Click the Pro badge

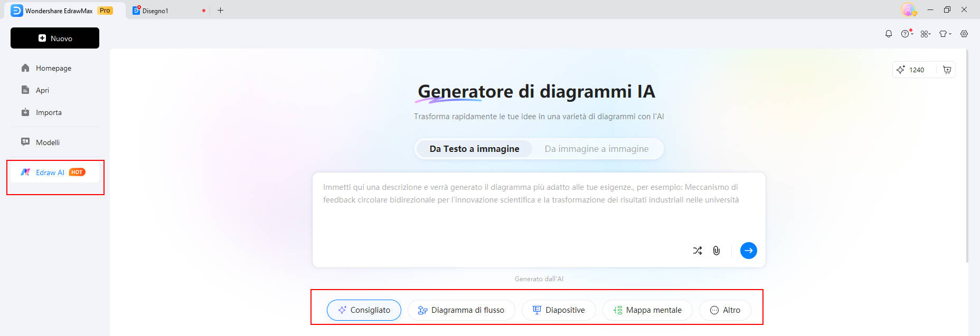coord(105,11)
